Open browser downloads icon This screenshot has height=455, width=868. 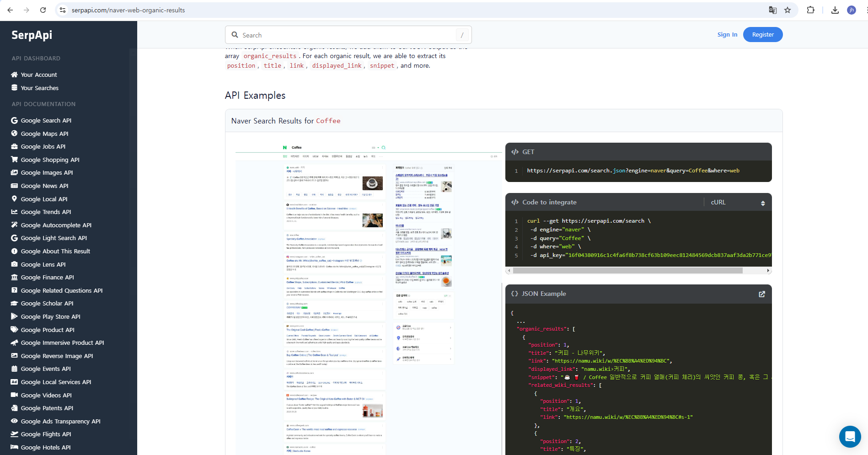[835, 10]
